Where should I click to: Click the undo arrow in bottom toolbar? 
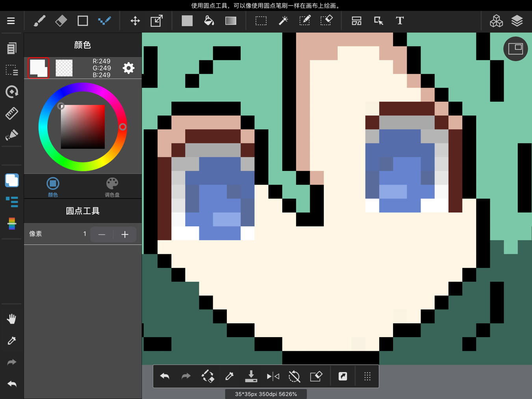tap(165, 377)
